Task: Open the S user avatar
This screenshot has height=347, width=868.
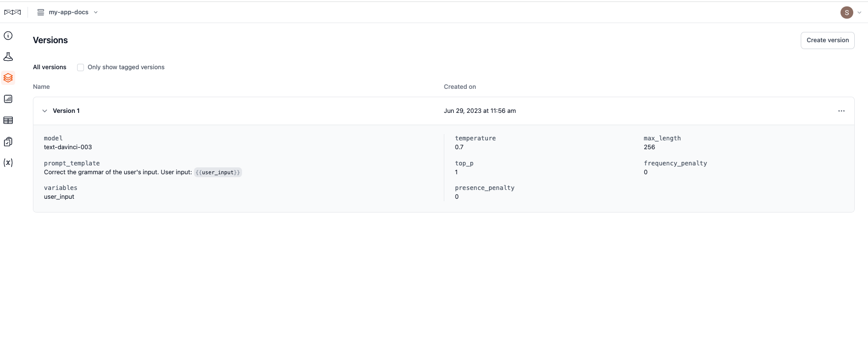Action: (846, 12)
